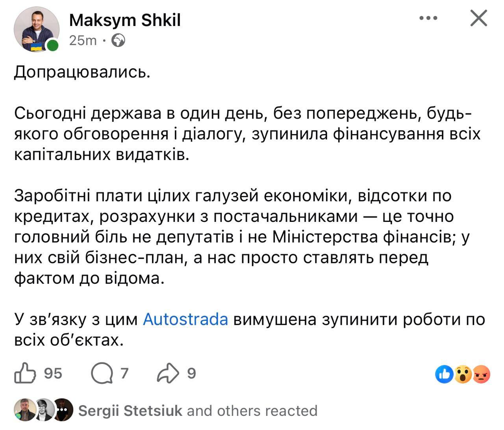Open the 25m post timestamp
Viewport: 504px width, 430px height.
[x=83, y=40]
